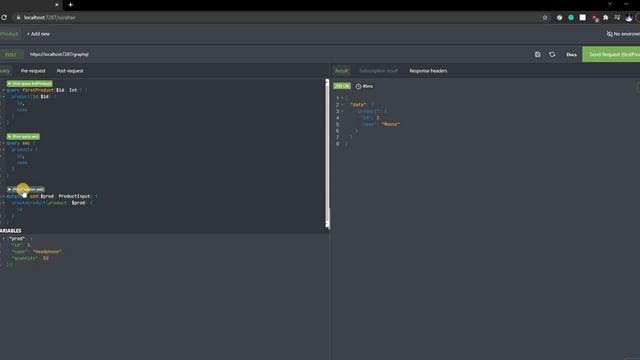Collapse the product(id: $id) field block
This screenshot has height=360, width=640.
click(4, 97)
